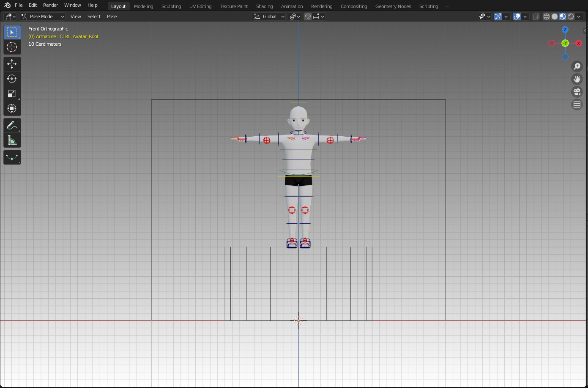
Task: Select the Layout workspace tab
Action: coord(118,6)
